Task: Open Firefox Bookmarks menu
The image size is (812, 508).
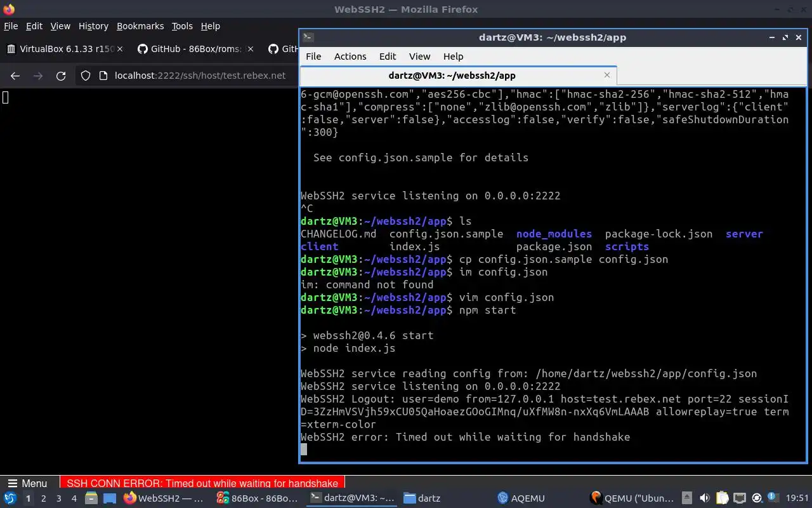Action: coord(140,26)
